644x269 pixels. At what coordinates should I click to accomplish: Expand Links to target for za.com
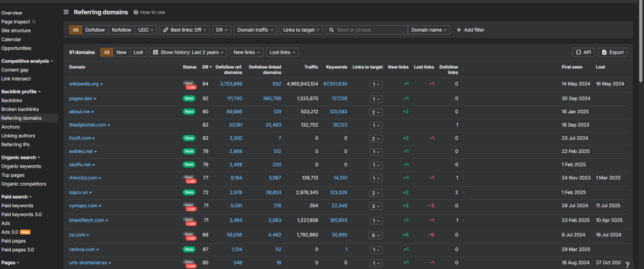coord(376,235)
